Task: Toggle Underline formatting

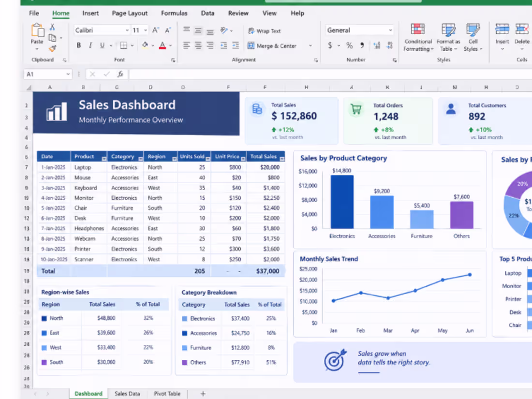Action: 102,45
